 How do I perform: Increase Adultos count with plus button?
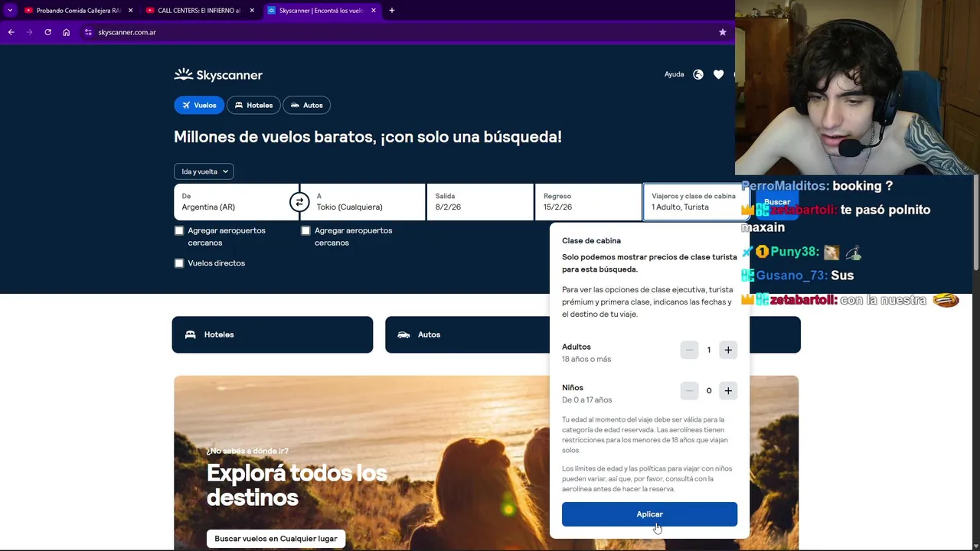coord(728,350)
